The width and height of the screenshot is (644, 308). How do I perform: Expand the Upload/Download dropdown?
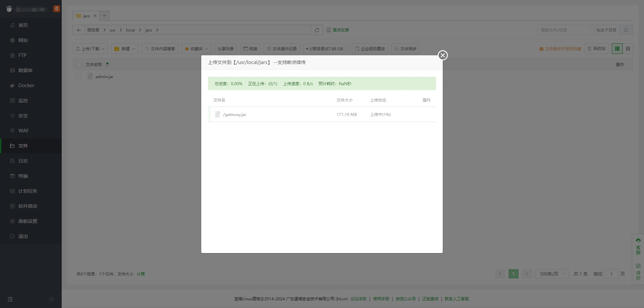pos(90,49)
